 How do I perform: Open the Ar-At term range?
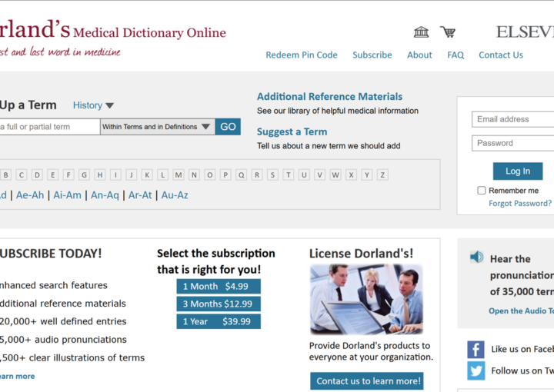[x=140, y=195]
